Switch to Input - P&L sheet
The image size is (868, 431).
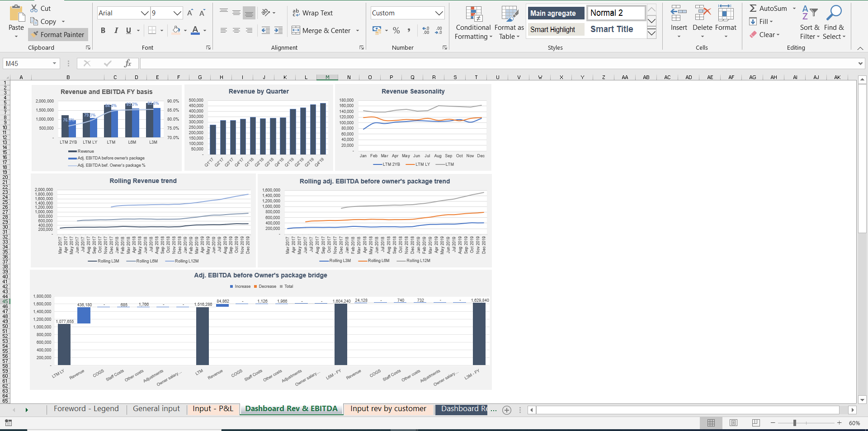[x=212, y=409]
